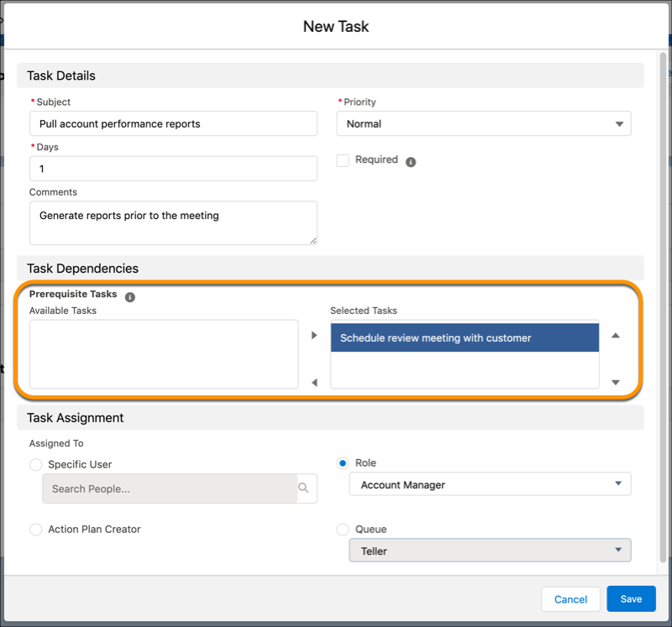The width and height of the screenshot is (672, 627).
Task: Click inside the Subject field
Action: click(173, 123)
